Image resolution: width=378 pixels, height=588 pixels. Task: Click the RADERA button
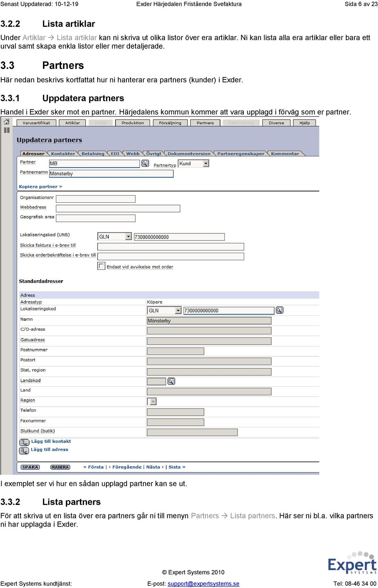[60, 467]
